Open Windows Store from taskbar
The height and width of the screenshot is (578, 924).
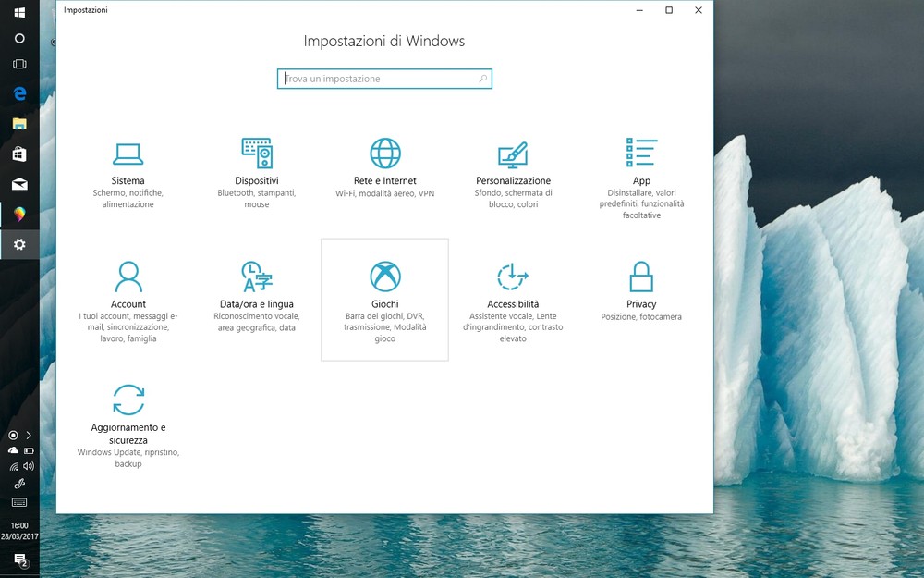pos(19,154)
